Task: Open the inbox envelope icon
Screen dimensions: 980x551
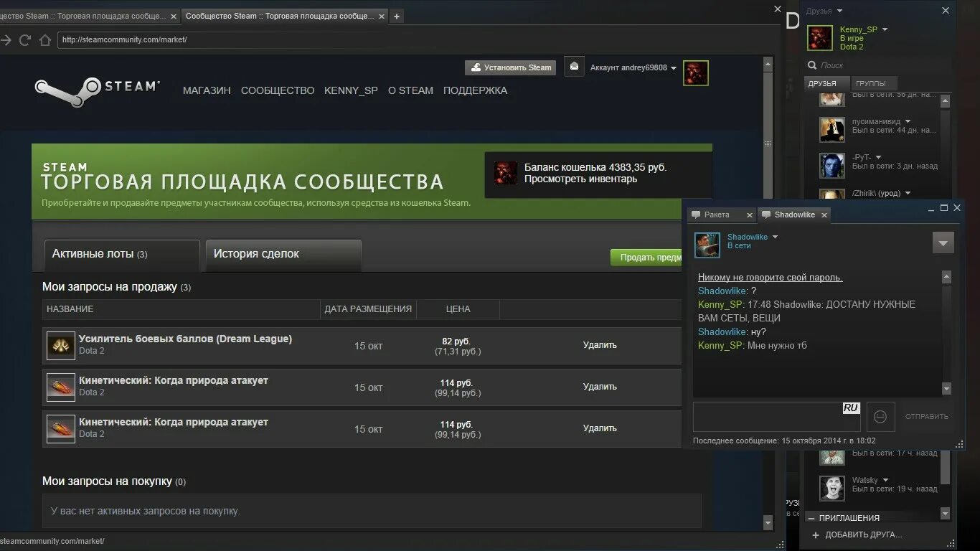Action: tap(574, 67)
